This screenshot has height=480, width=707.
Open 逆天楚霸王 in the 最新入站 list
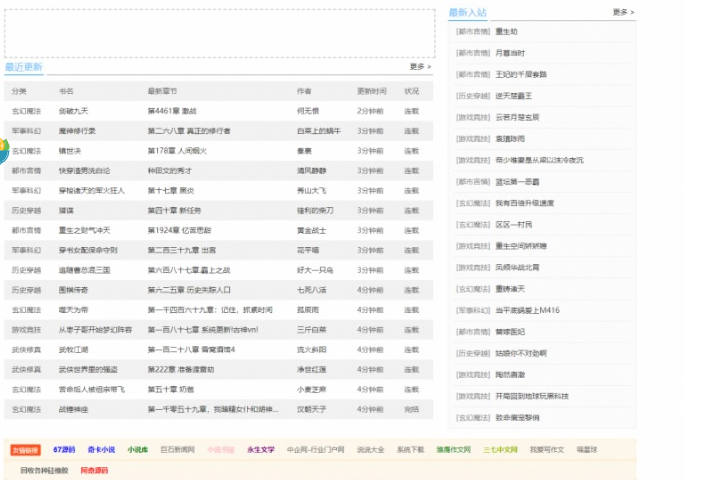(x=514, y=96)
